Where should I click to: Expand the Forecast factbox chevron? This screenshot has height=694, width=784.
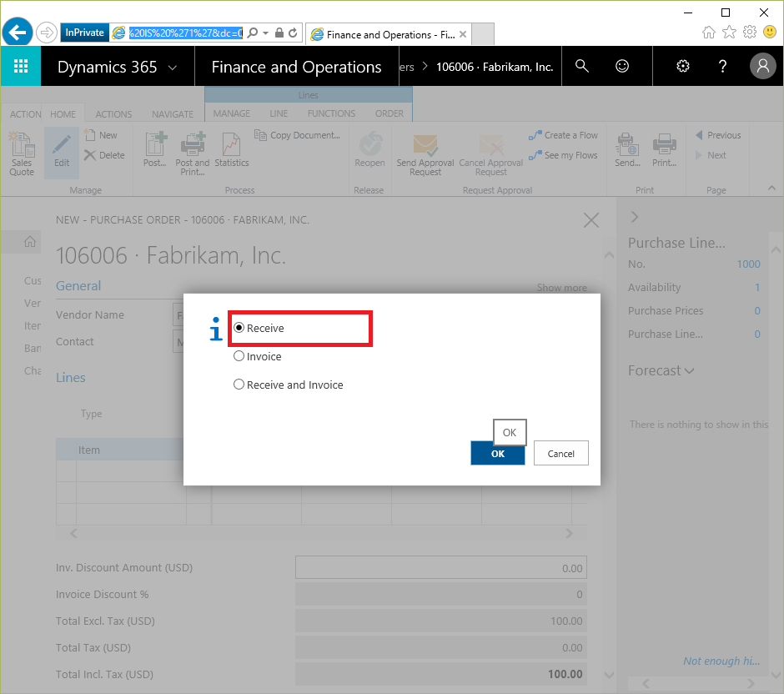point(690,370)
